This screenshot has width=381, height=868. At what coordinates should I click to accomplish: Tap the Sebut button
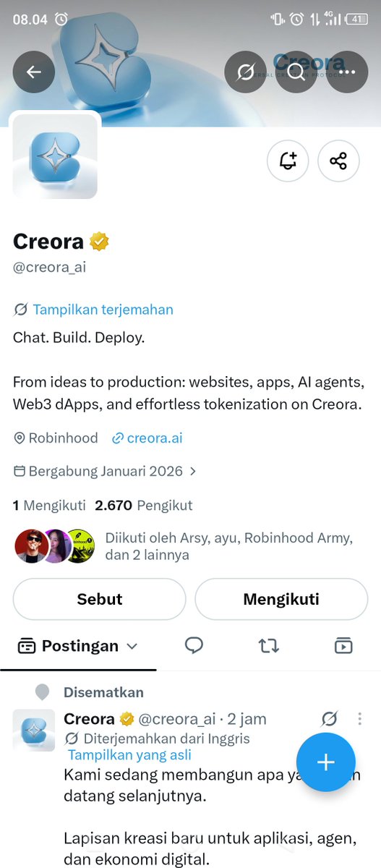point(100,599)
